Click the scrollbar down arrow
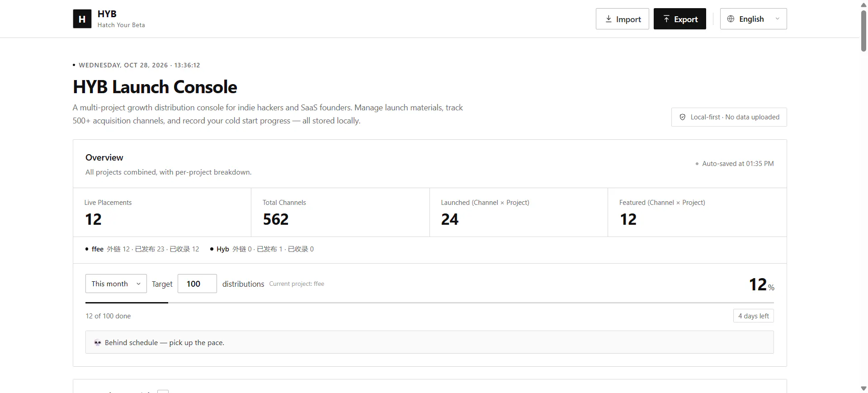 [863, 388]
